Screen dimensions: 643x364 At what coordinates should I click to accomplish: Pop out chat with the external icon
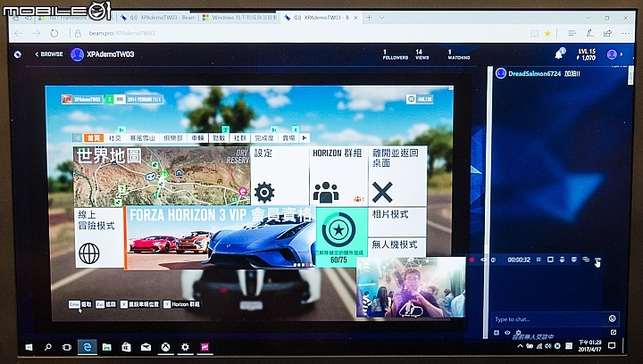(614, 332)
